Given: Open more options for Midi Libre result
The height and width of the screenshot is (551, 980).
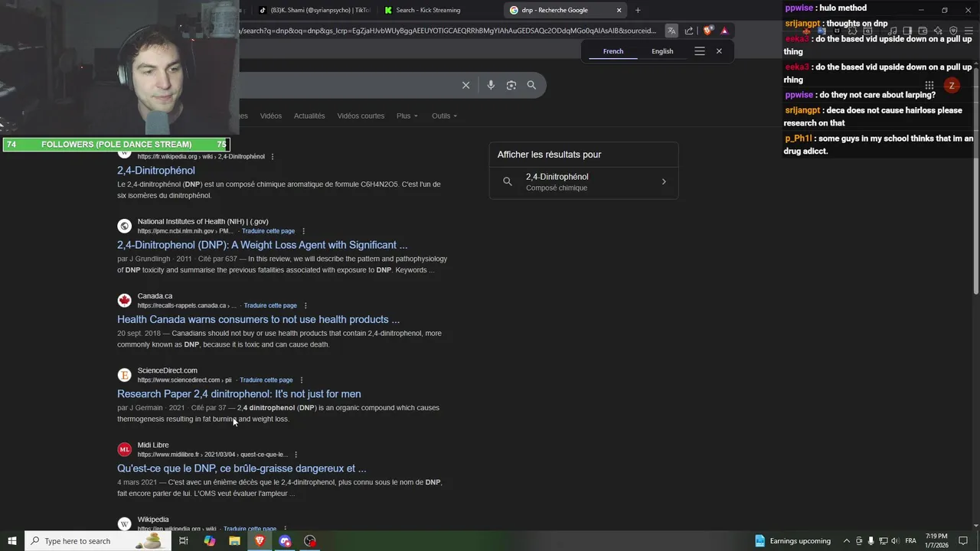Looking at the screenshot, I should (x=296, y=455).
